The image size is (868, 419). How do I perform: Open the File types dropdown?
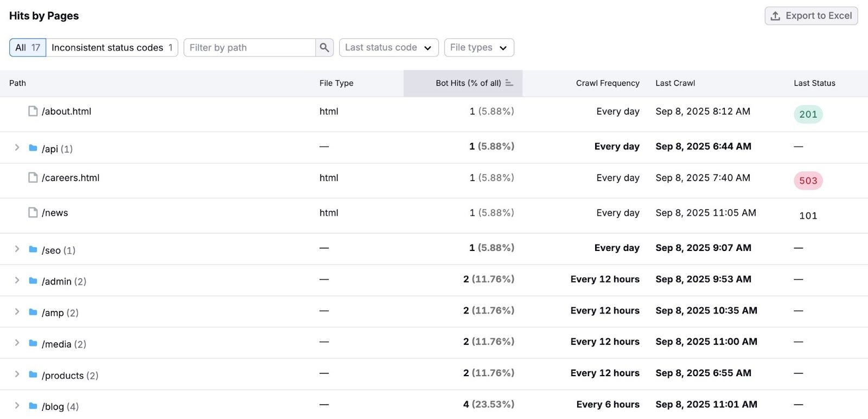coord(478,48)
